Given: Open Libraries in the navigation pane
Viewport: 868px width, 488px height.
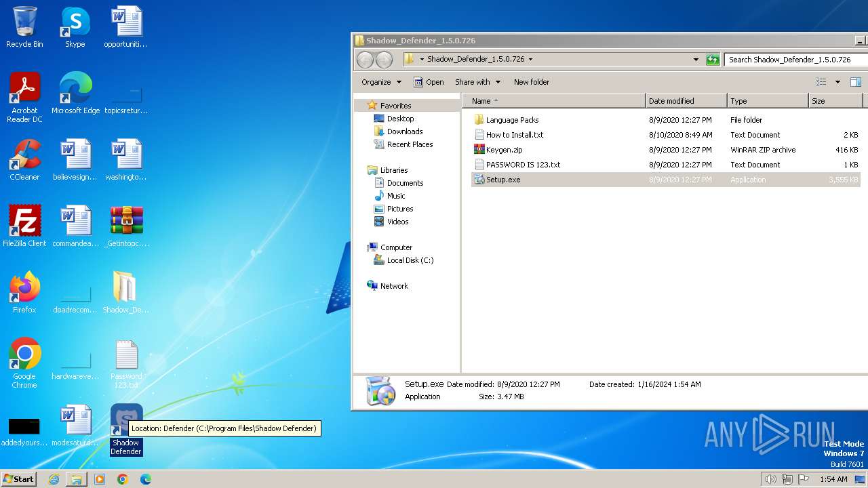Looking at the screenshot, I should click(394, 170).
